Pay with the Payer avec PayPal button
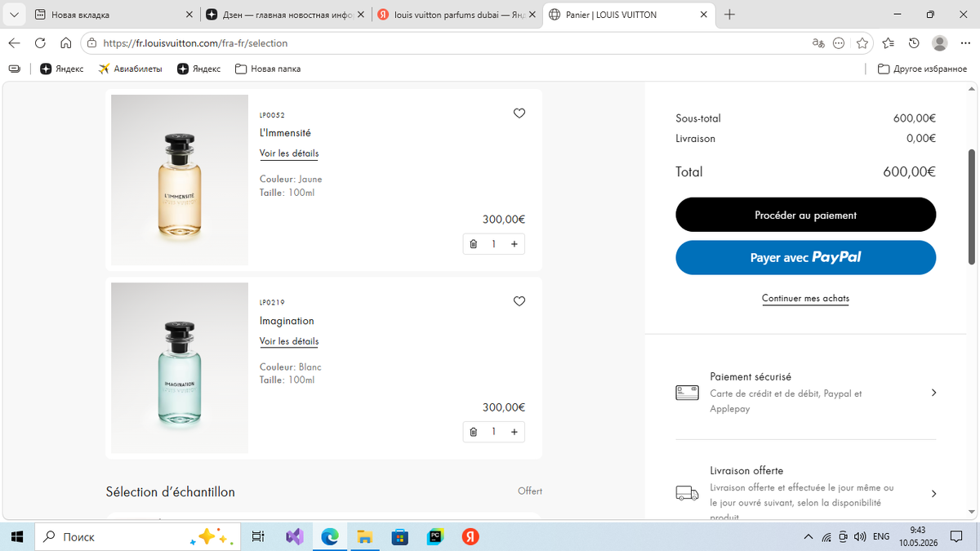Image resolution: width=980 pixels, height=551 pixels. click(805, 257)
